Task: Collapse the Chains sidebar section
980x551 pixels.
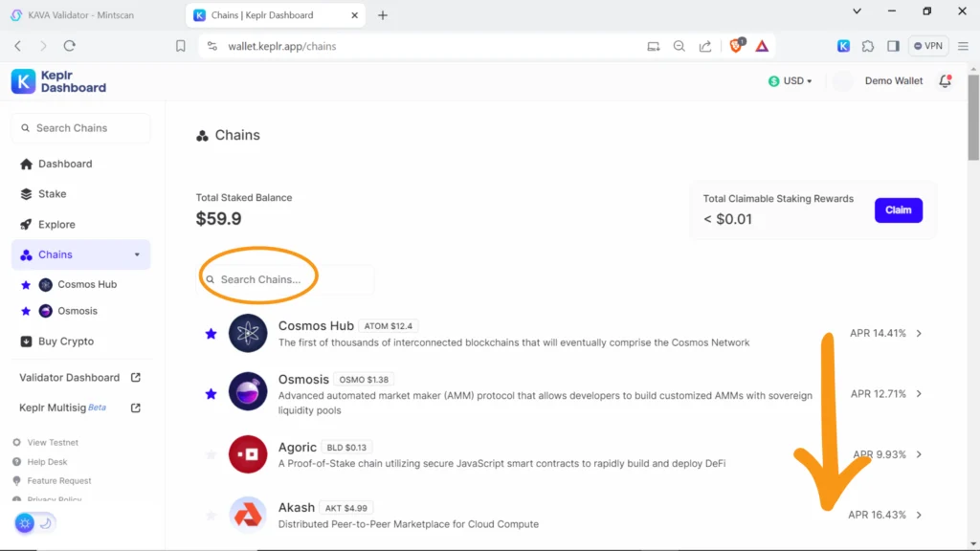Action: (137, 254)
